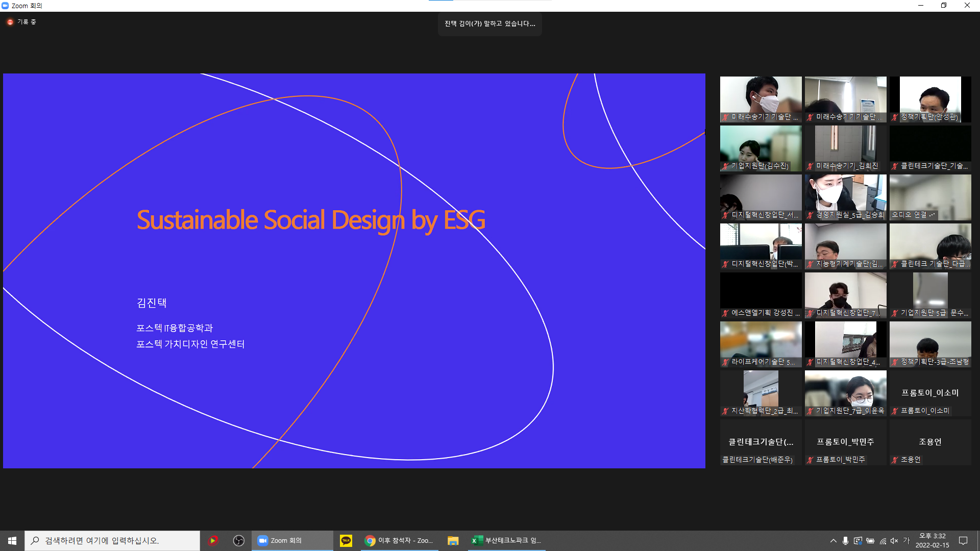
Task: Click the muted mic icon on 라이프케어기술단 tile
Action: 725,362
